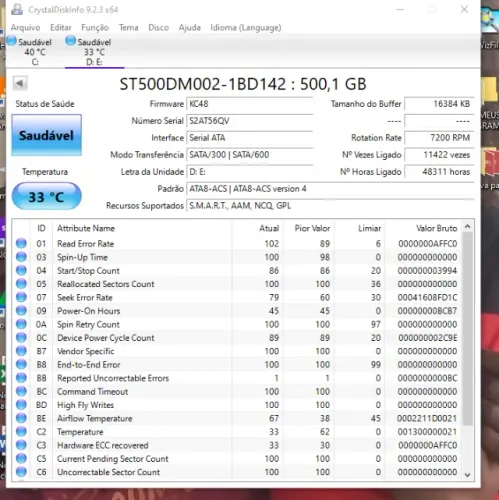
Task: Click status circle for Read Error Rate
Action: pos(21,243)
